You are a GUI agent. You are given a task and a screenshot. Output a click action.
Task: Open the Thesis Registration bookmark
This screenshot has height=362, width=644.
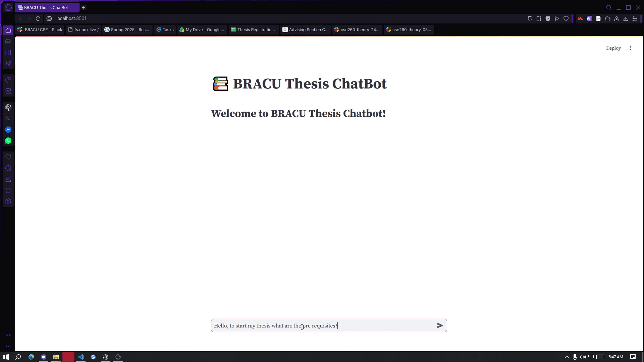[x=254, y=29]
